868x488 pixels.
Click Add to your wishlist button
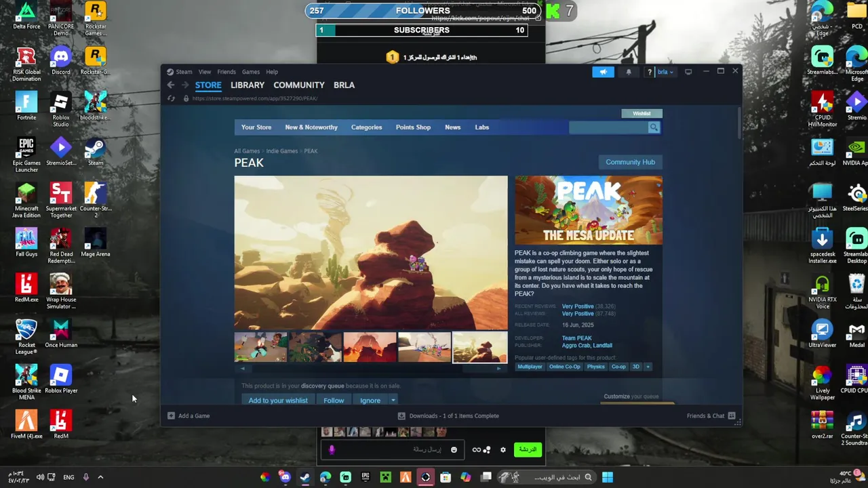tap(278, 401)
